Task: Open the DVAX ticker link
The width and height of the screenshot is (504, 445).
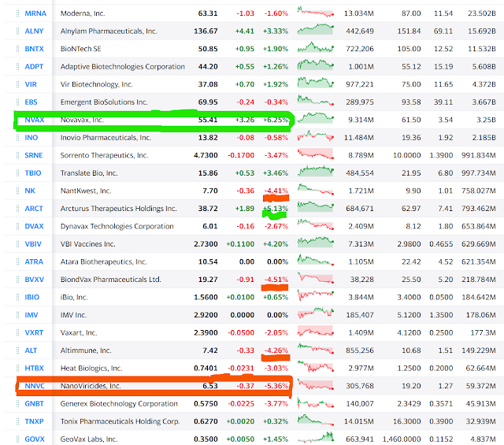Action: (34, 226)
